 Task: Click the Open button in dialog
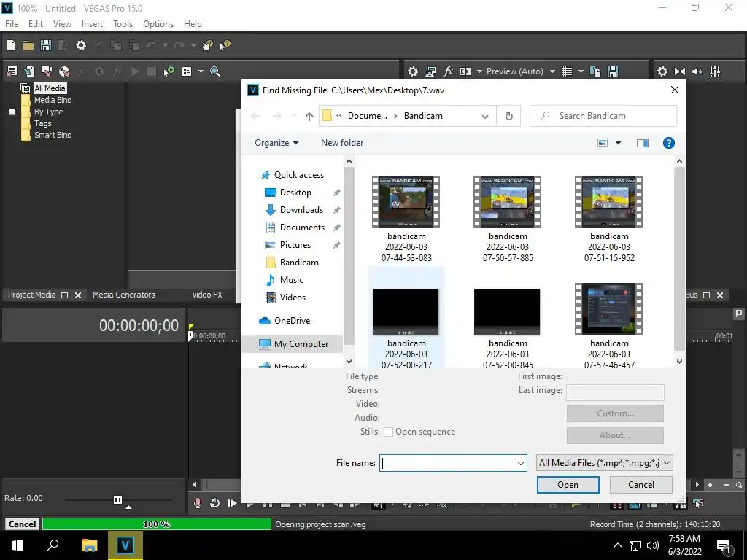tap(568, 485)
